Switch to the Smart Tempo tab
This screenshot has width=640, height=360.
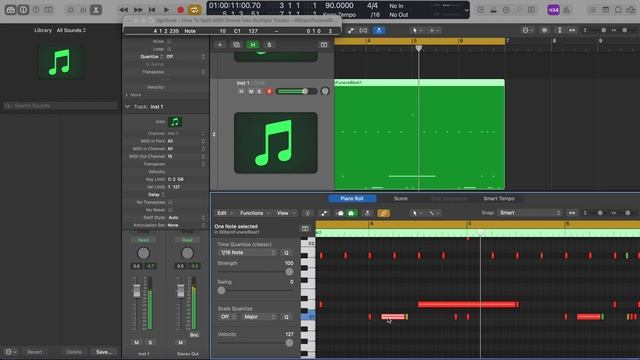coord(499,198)
